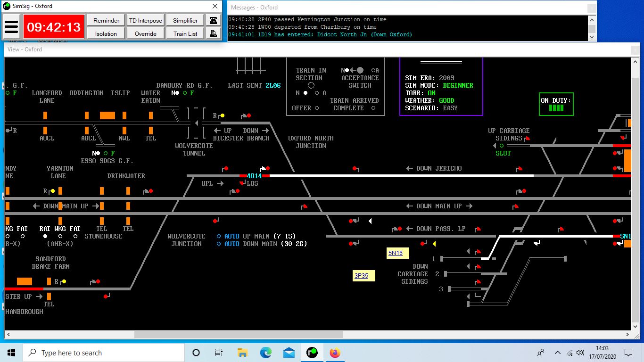Click the taskbar search box
This screenshot has width=644, height=362.
point(104,353)
